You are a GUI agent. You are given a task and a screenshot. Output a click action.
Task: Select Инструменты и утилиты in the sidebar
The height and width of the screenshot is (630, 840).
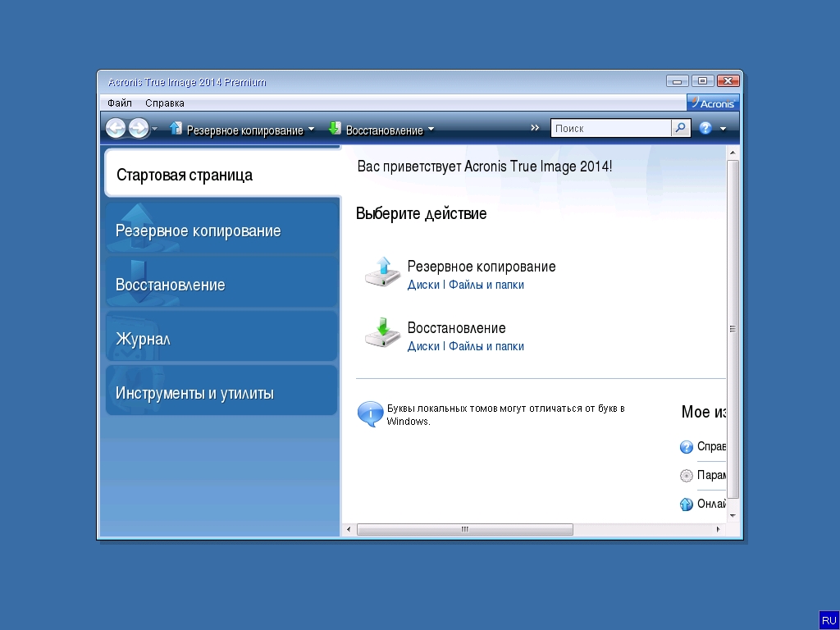tap(221, 393)
